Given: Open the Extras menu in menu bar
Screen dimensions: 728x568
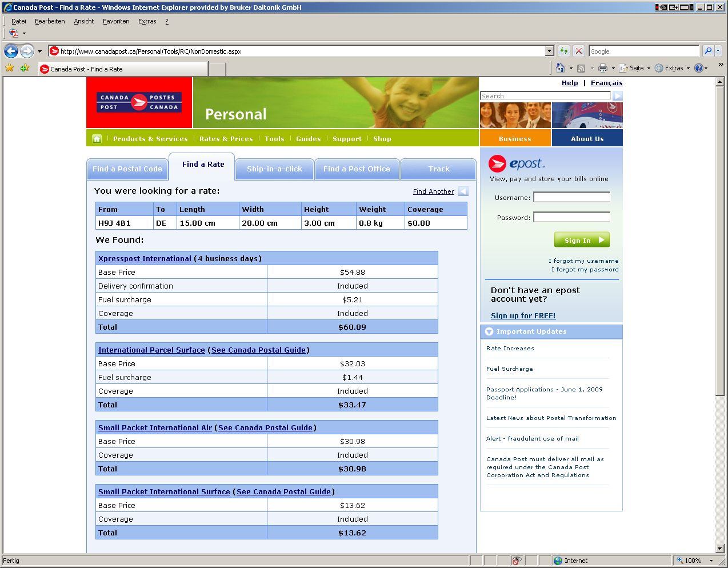Looking at the screenshot, I should [147, 21].
